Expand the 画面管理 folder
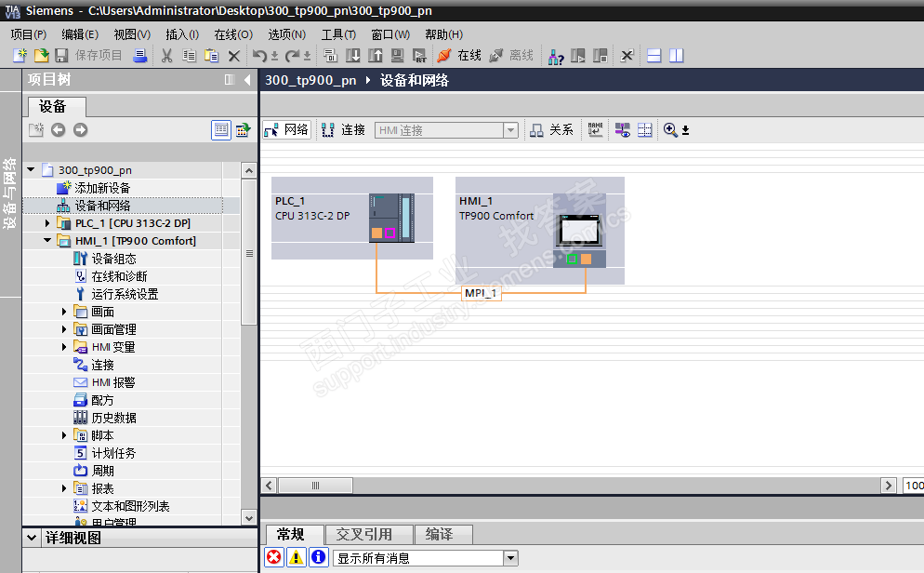The width and height of the screenshot is (924, 573). point(63,329)
